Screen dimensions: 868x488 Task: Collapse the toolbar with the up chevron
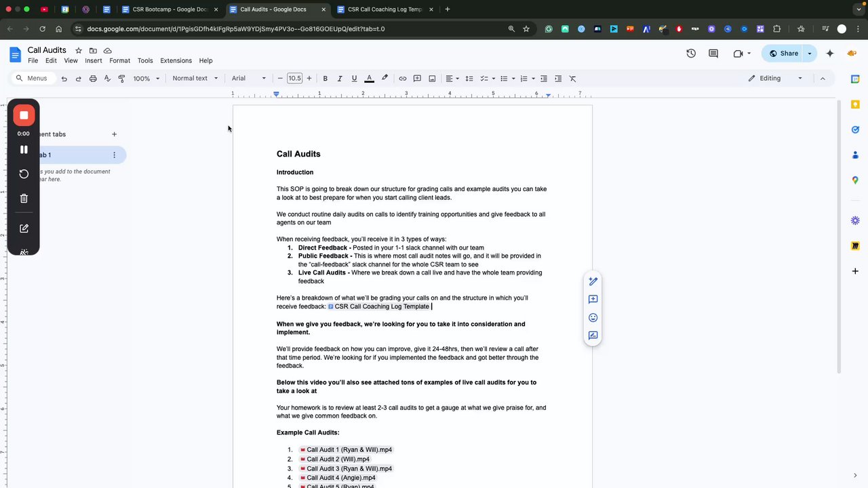pyautogui.click(x=823, y=79)
